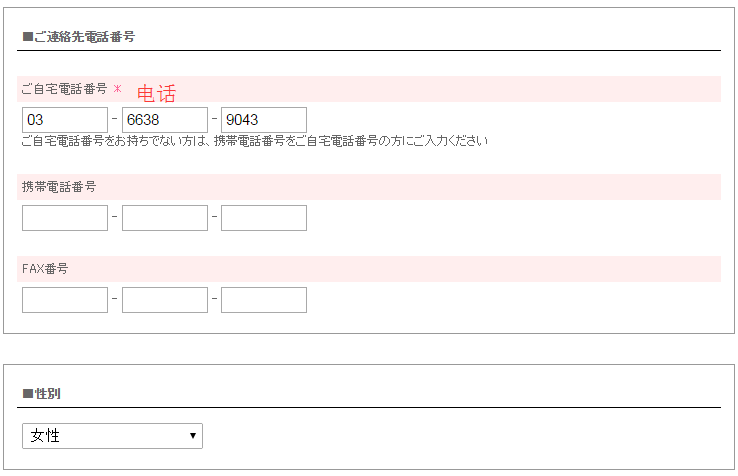Click the hint text below home phone fields
This screenshot has width=738, height=476.
(254, 141)
